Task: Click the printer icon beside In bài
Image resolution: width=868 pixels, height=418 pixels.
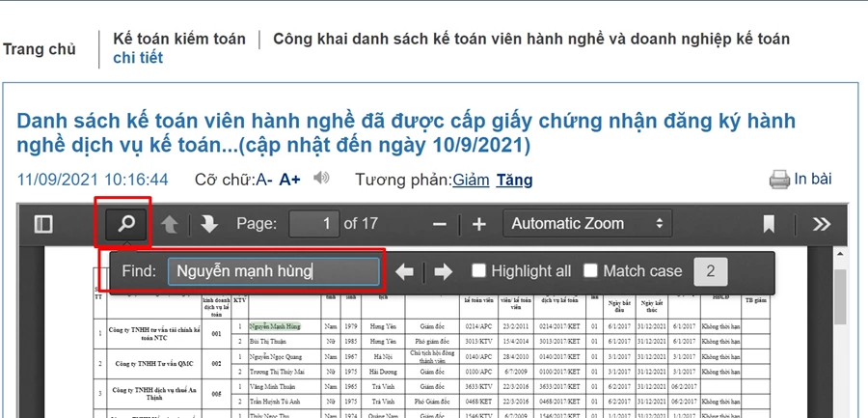Action: (x=779, y=179)
